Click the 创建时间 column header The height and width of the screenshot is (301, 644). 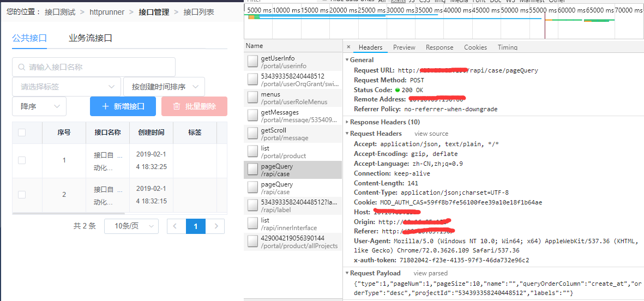pyautogui.click(x=152, y=132)
